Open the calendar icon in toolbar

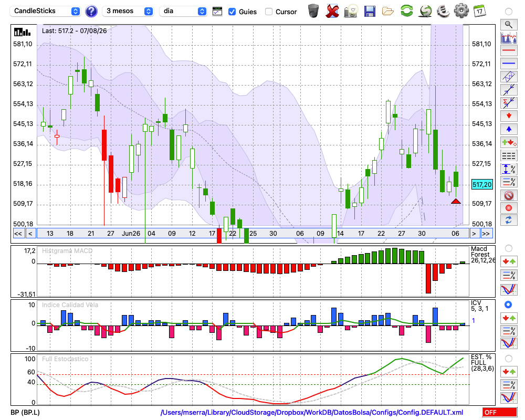pos(479,11)
